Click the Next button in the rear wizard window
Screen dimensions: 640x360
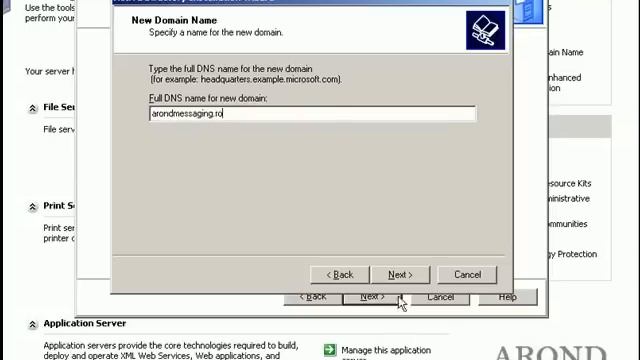[x=372, y=298]
